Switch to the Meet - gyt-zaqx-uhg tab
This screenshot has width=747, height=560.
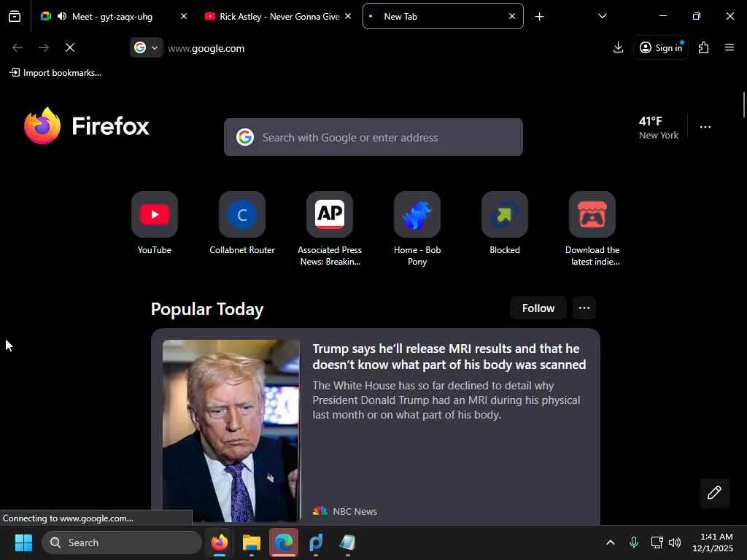click(112, 17)
